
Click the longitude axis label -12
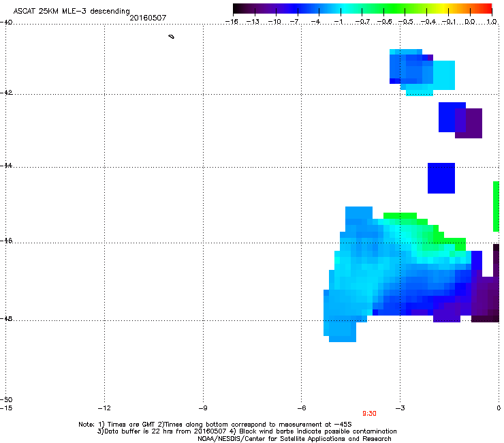click(x=104, y=408)
